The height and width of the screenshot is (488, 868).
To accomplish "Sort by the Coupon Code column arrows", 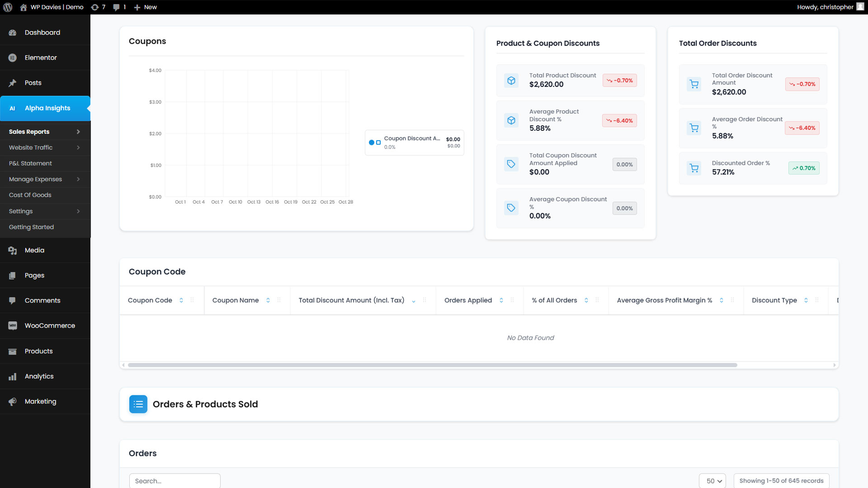I will point(181,300).
